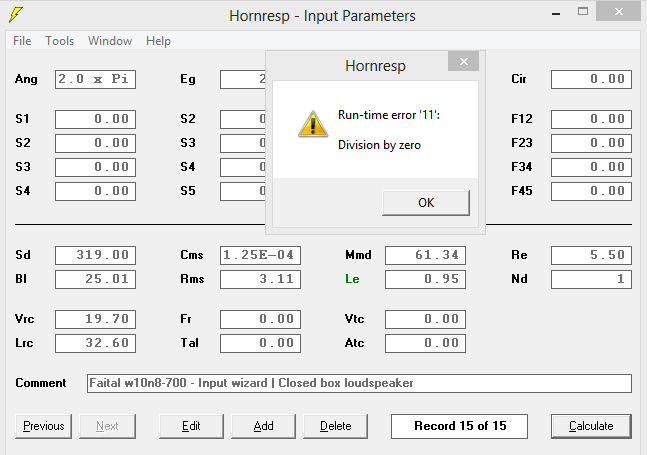647x455 pixels.
Task: Click the F23 value field
Action: [x=591, y=143]
